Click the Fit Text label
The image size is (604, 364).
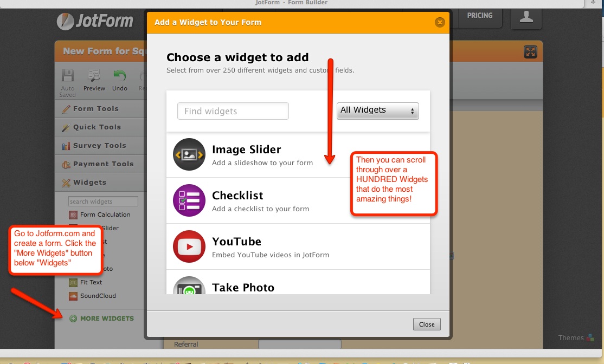(x=91, y=282)
